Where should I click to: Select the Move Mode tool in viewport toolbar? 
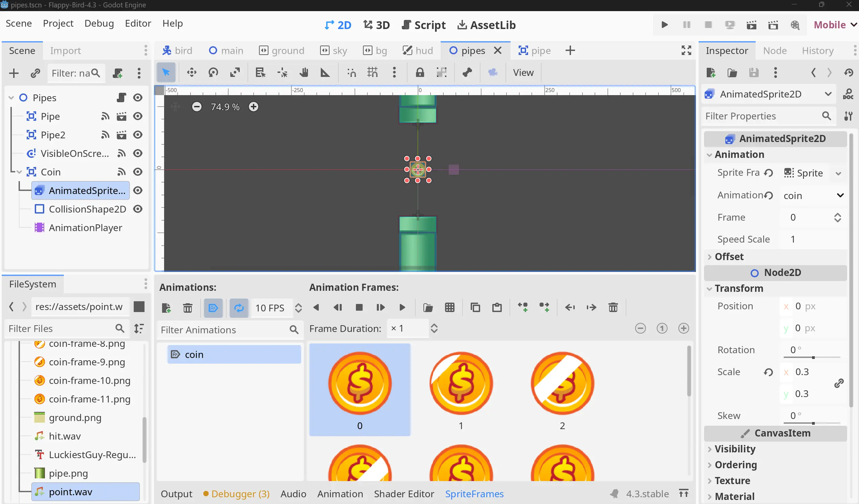pyautogui.click(x=191, y=73)
